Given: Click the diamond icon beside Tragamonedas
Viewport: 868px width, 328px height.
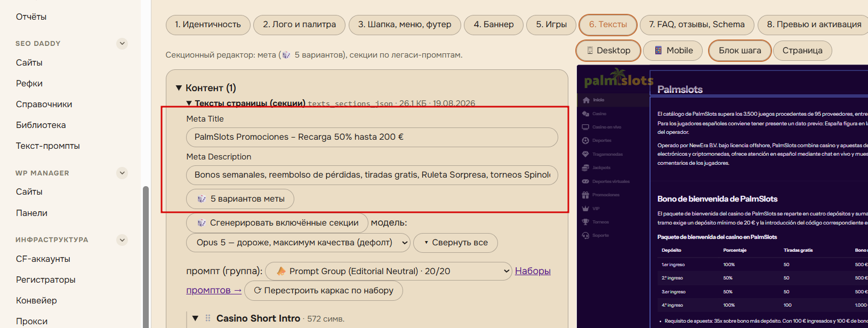Looking at the screenshot, I should (x=585, y=154).
